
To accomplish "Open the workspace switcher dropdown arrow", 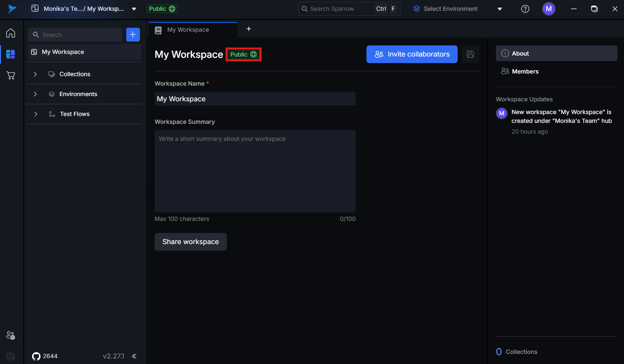I will click(134, 9).
